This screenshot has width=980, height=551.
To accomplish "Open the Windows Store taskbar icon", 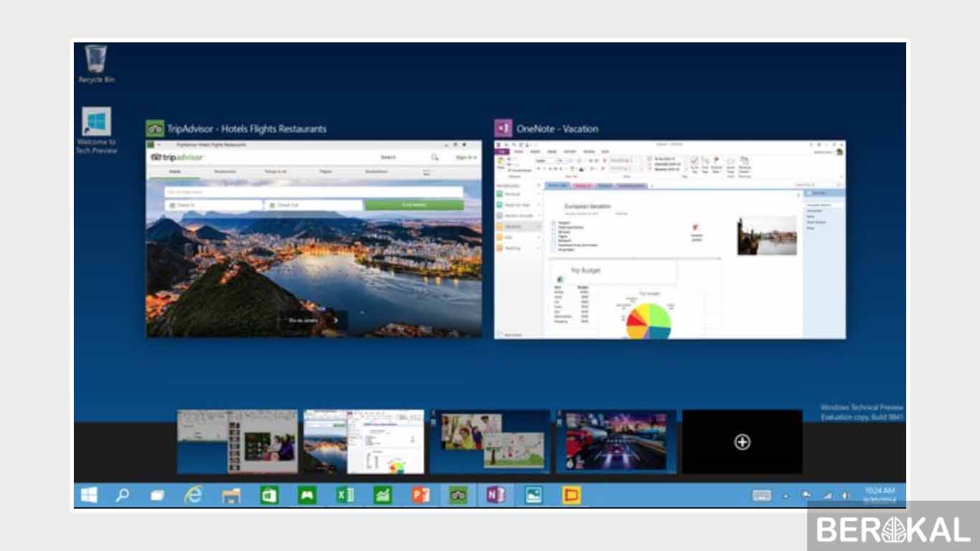I will coord(269,495).
